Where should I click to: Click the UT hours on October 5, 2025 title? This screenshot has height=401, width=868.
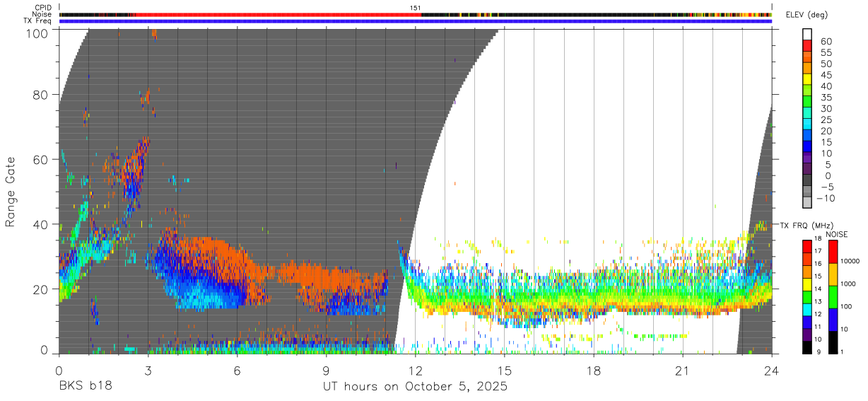point(416,387)
